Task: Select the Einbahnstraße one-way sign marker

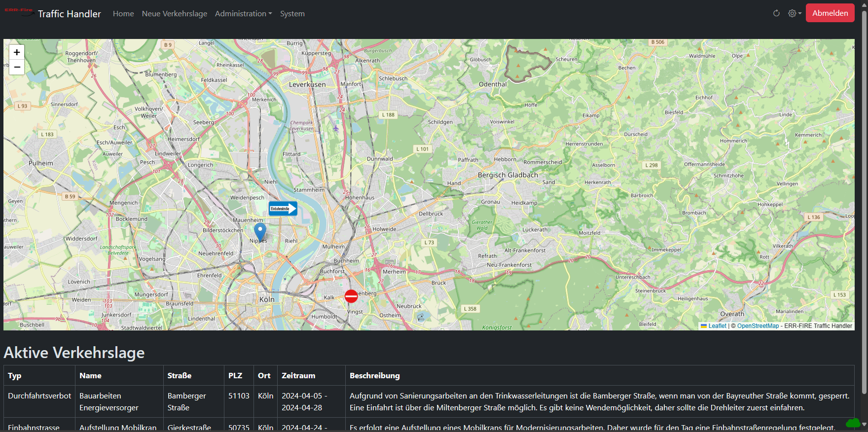Action: pos(283,209)
